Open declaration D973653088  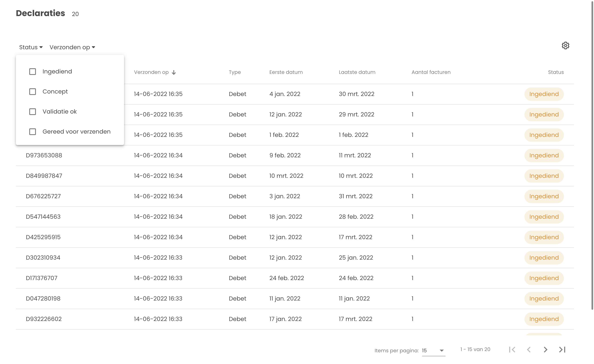click(x=44, y=155)
